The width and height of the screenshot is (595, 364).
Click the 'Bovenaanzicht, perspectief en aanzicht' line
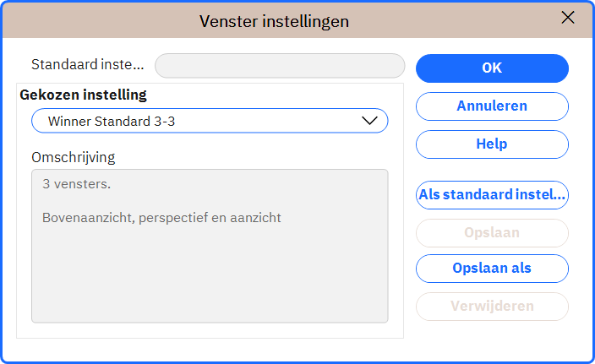161,218
